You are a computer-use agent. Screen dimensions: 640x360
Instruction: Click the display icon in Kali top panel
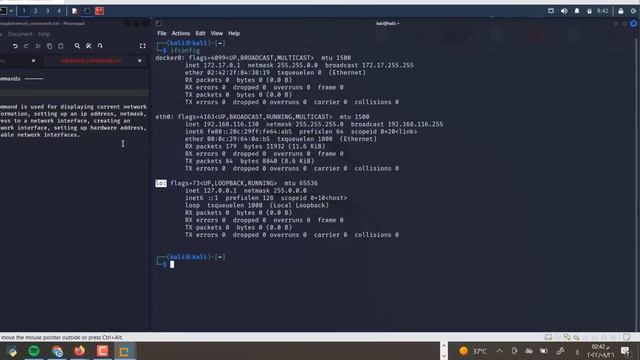(551, 11)
